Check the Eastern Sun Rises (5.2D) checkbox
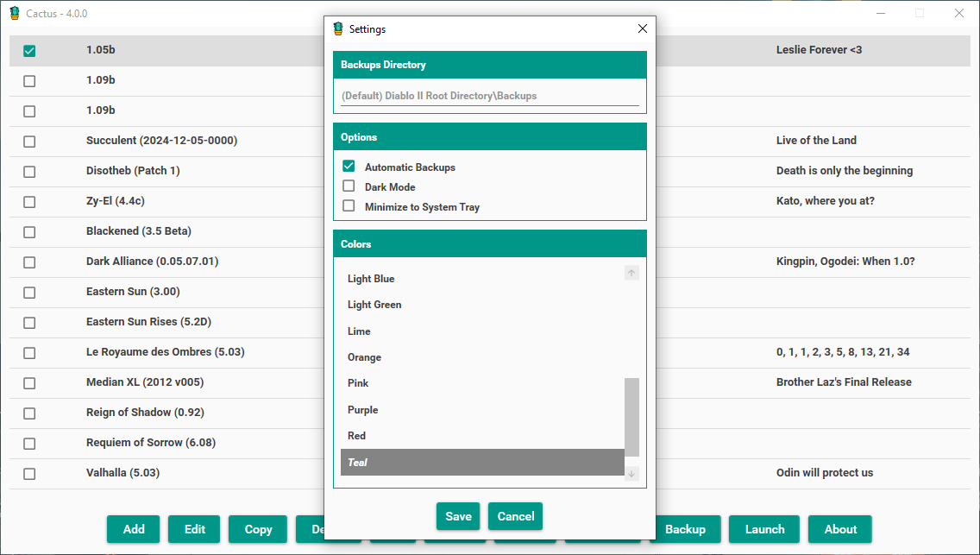The image size is (980, 555). click(x=29, y=323)
